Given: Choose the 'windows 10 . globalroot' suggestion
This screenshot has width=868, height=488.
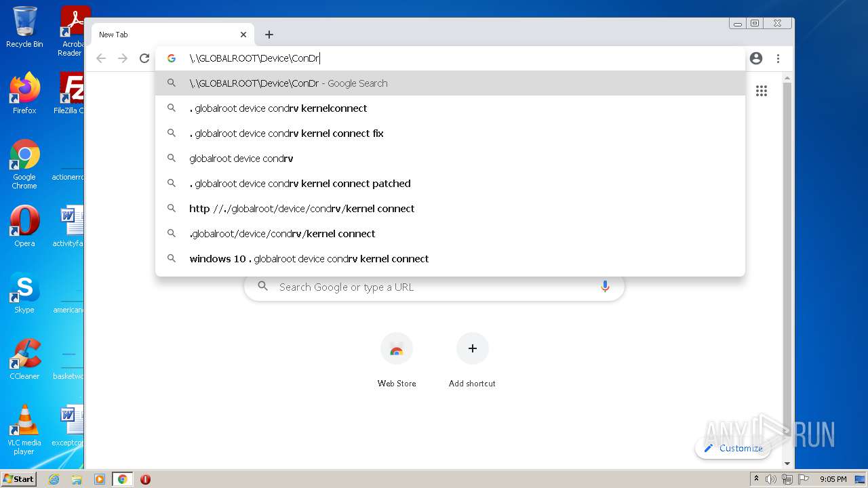Looking at the screenshot, I should pos(450,259).
